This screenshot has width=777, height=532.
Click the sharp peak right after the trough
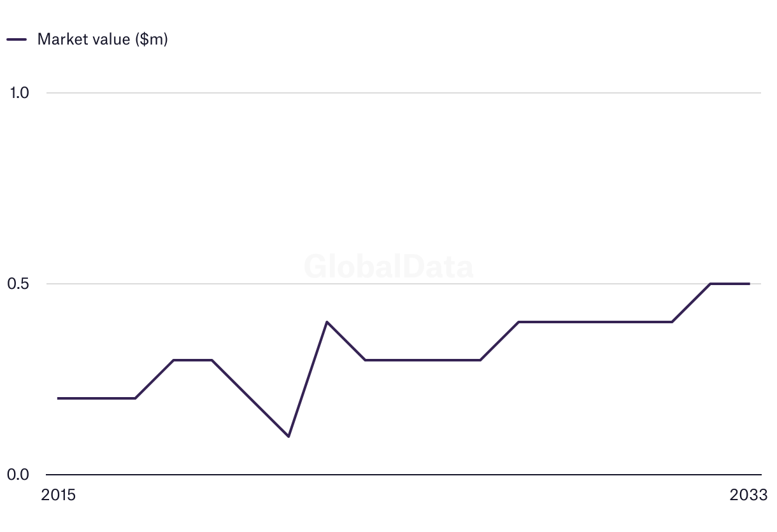327,322
